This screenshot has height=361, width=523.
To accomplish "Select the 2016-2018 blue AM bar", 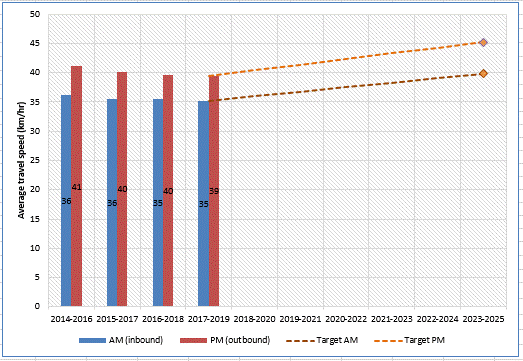I will click(x=158, y=203).
